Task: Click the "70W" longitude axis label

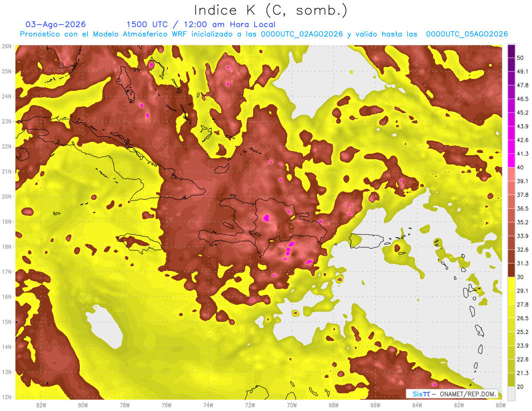Action: click(x=292, y=405)
